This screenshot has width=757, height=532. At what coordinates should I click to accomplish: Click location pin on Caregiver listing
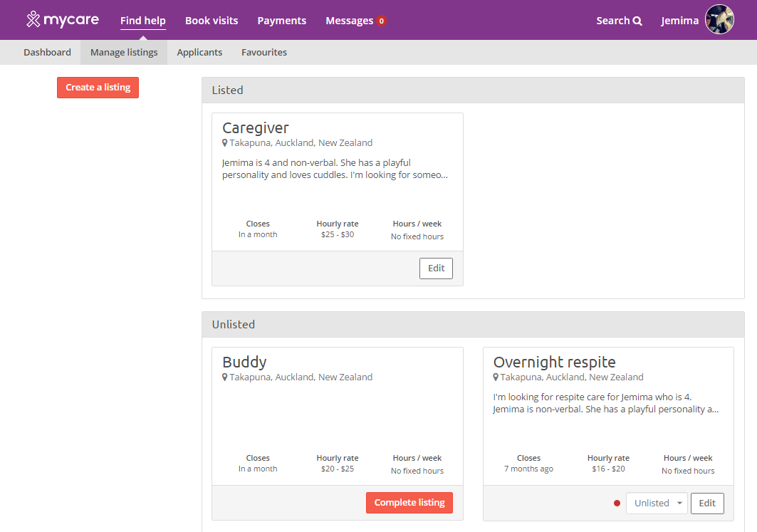pos(224,143)
